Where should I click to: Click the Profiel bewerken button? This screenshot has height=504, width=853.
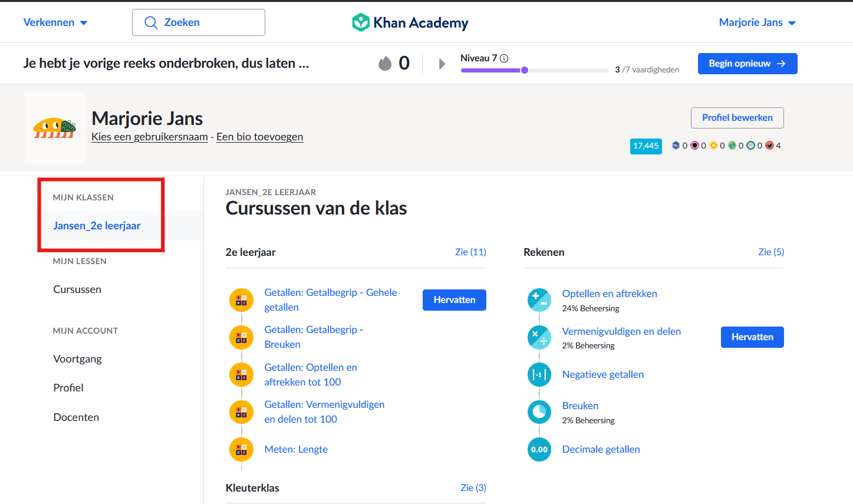tap(737, 118)
